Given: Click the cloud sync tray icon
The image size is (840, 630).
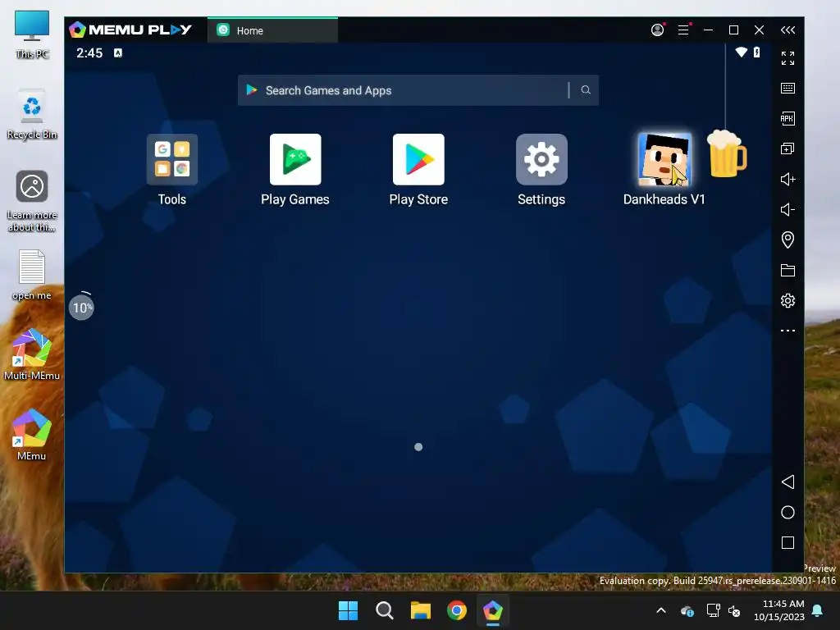Looking at the screenshot, I should pyautogui.click(x=687, y=610).
